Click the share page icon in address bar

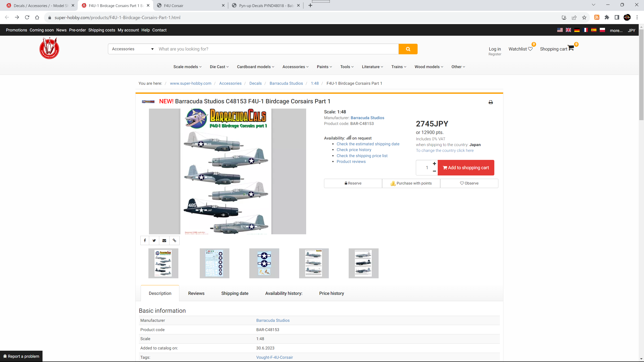(x=574, y=17)
